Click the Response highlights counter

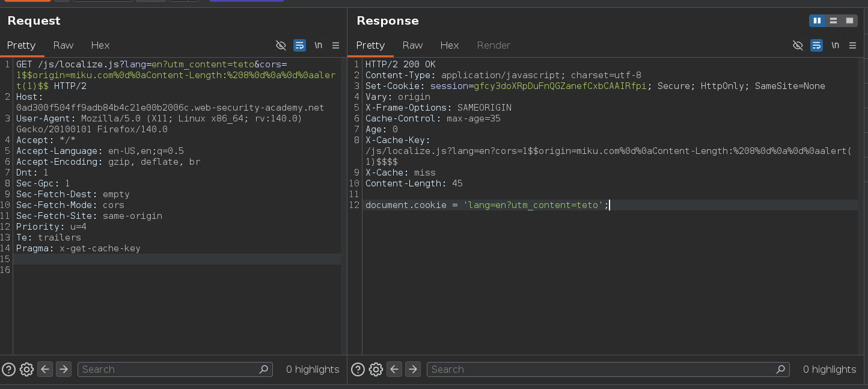pyautogui.click(x=830, y=369)
